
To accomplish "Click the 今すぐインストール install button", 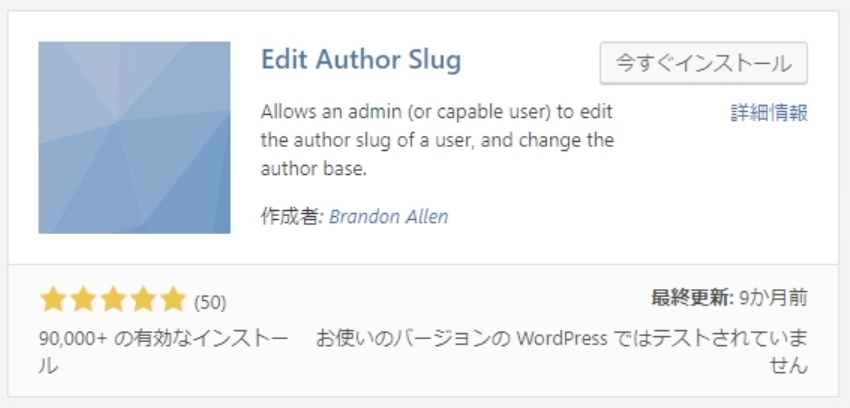I will (704, 63).
